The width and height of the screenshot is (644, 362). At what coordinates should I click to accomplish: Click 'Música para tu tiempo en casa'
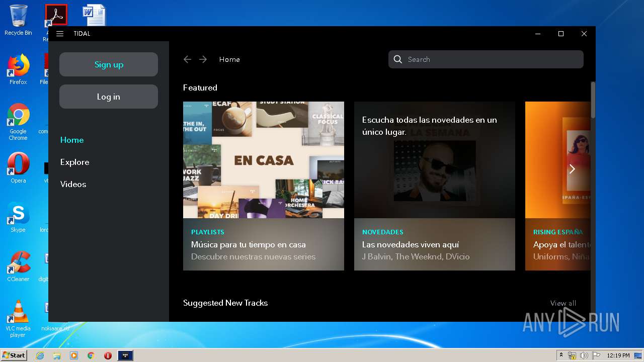(249, 245)
